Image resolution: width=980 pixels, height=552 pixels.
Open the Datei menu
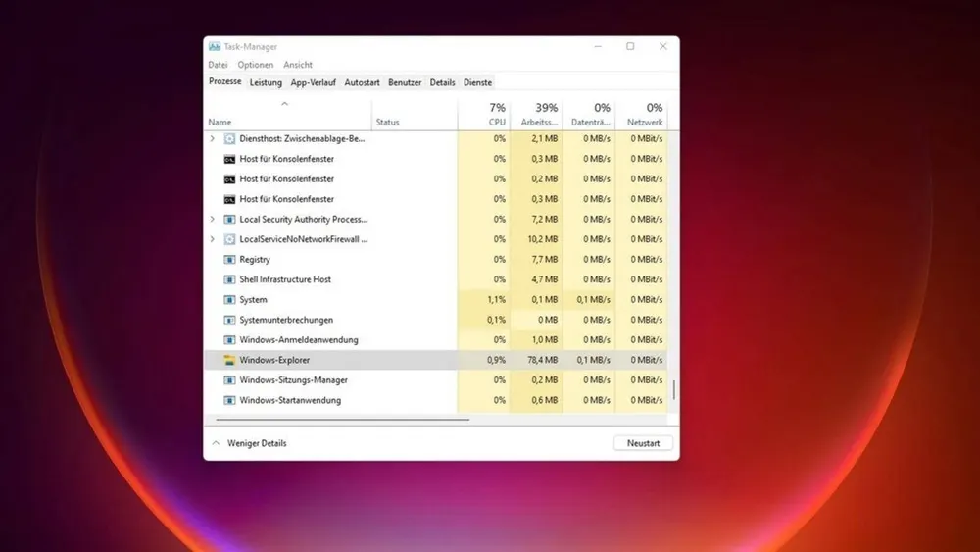click(x=218, y=65)
